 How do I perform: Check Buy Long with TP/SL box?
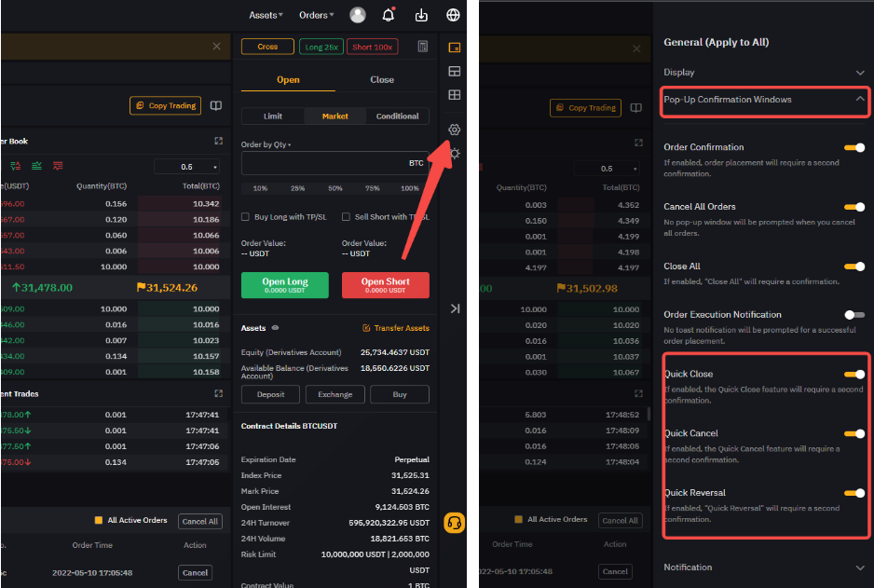tap(245, 217)
